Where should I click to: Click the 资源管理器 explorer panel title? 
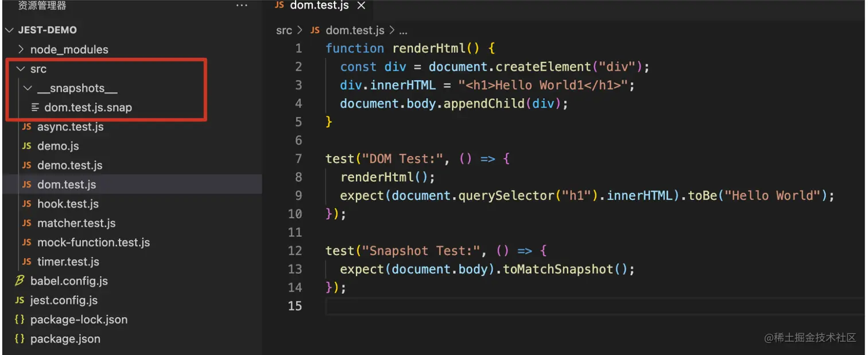point(42,6)
